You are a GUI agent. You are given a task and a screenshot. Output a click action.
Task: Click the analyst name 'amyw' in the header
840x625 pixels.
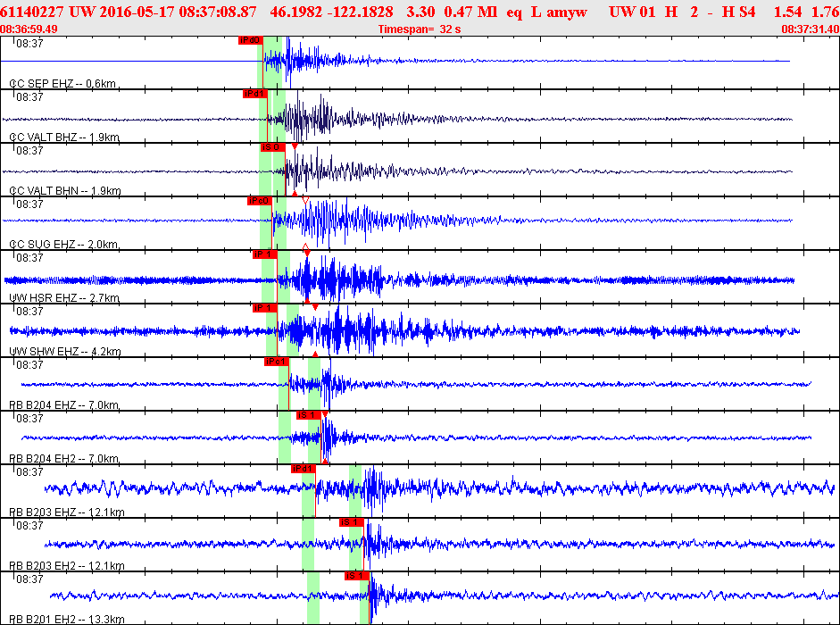click(567, 12)
